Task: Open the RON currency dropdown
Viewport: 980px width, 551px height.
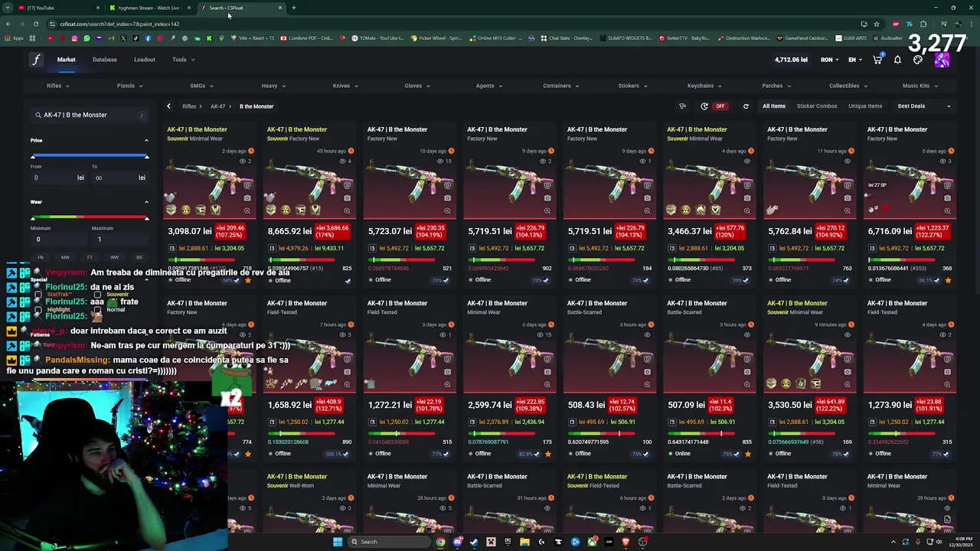Action: 830,60
